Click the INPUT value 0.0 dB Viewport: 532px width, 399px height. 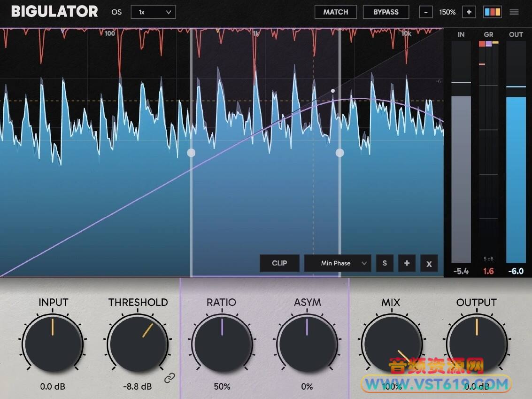click(x=53, y=386)
